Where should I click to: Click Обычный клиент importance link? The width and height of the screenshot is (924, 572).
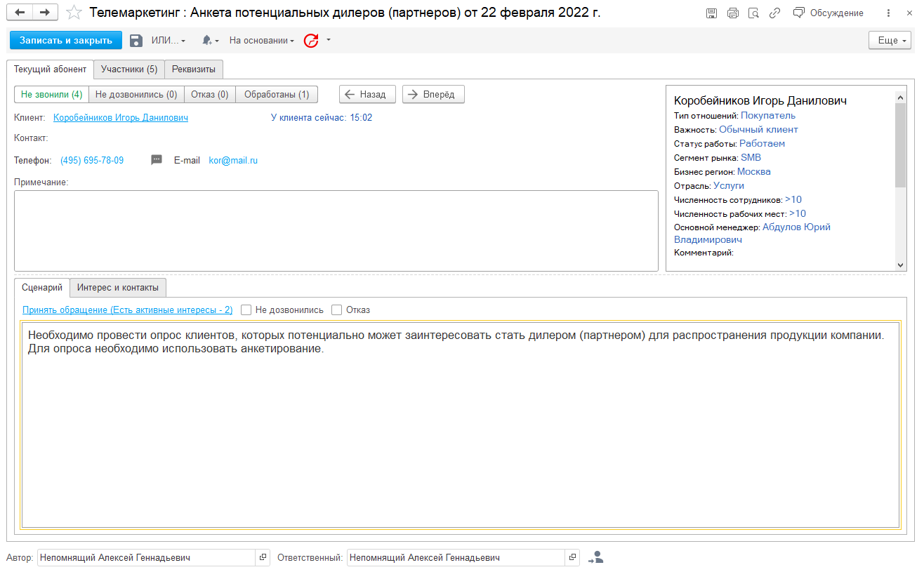758,130
